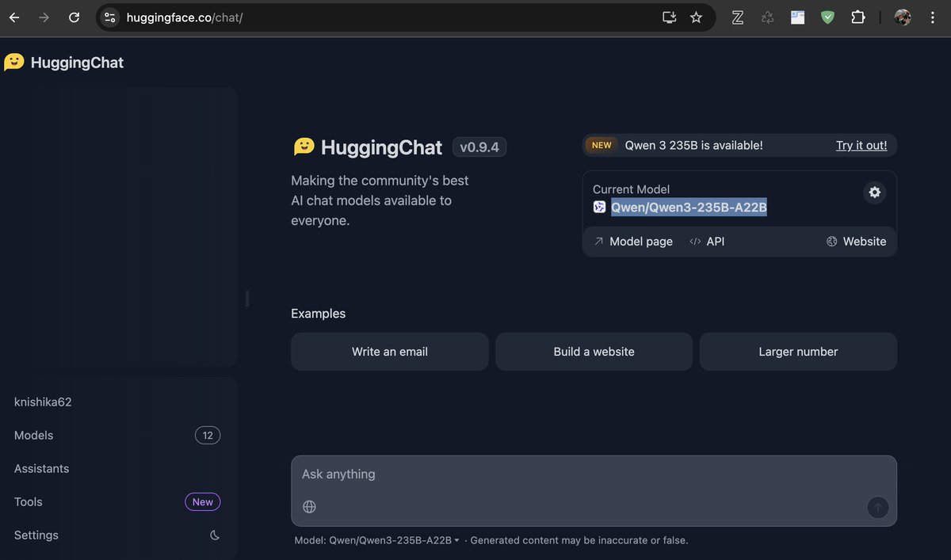
Task: Open the blue window extension icon
Action: (797, 17)
